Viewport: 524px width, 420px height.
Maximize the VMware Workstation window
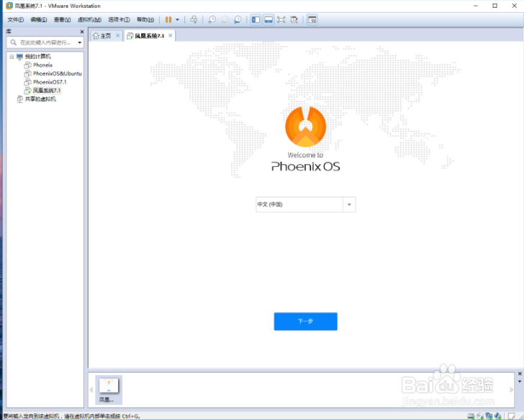pos(495,6)
